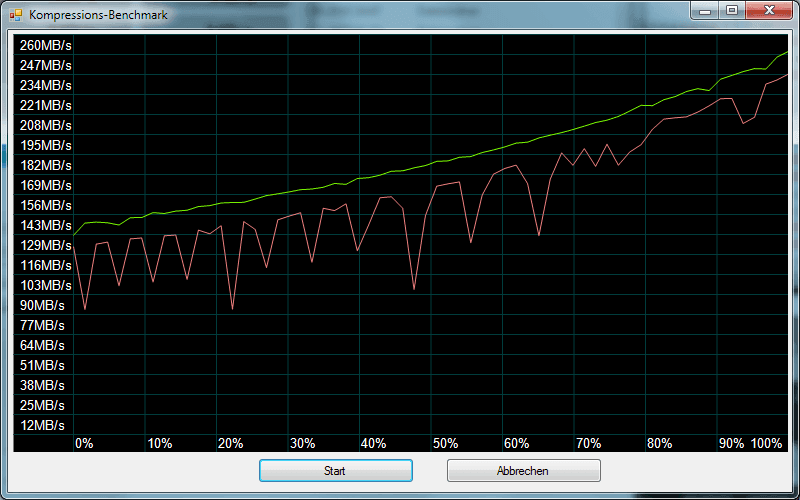Click the 10% axis label
This screenshot has width=800, height=500.
[x=160, y=444]
